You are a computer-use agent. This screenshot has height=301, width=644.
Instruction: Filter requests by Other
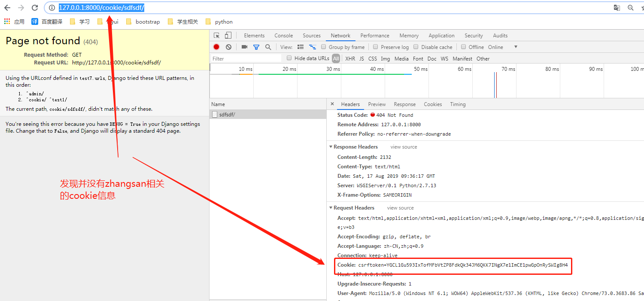point(483,58)
